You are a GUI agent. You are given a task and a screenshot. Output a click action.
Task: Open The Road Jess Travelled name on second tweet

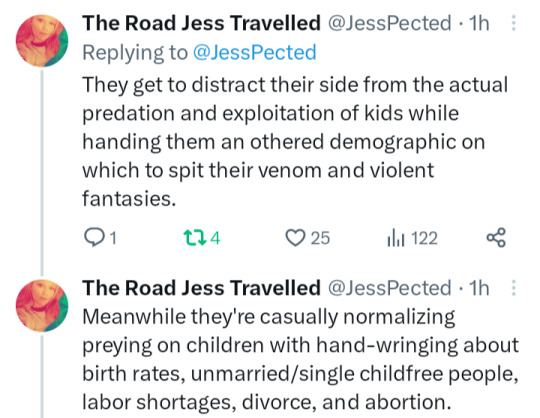(201, 288)
